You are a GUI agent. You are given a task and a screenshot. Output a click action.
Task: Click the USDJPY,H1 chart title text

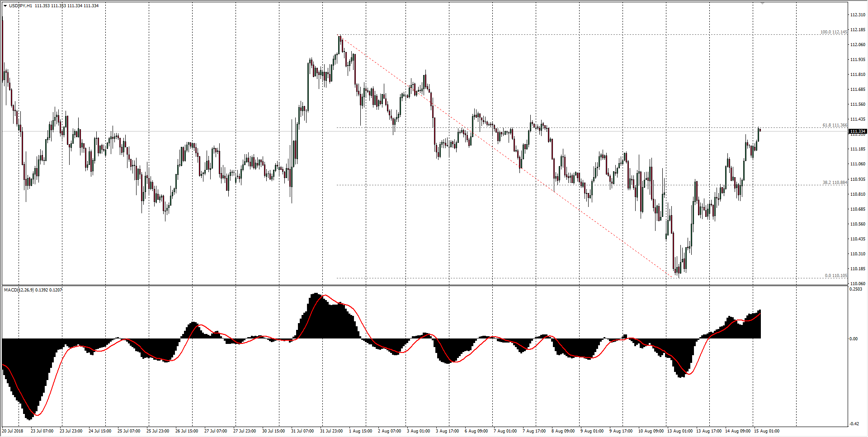21,6
